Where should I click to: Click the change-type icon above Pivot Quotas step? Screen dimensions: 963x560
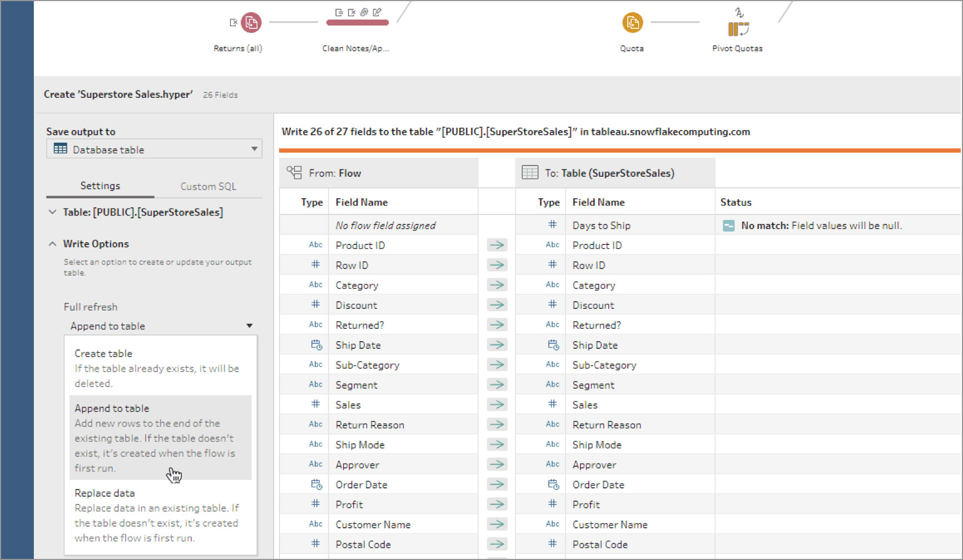(739, 12)
